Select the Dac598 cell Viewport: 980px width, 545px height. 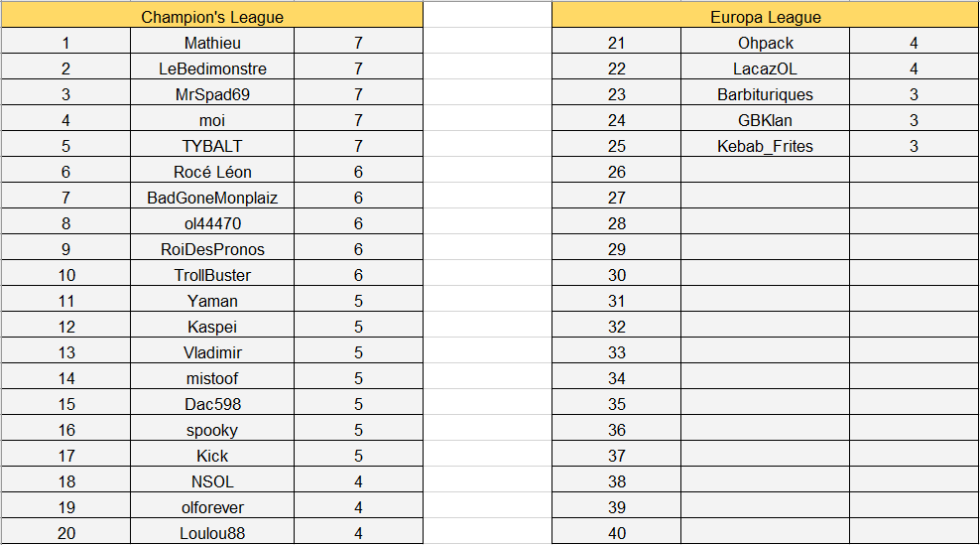pos(212,404)
